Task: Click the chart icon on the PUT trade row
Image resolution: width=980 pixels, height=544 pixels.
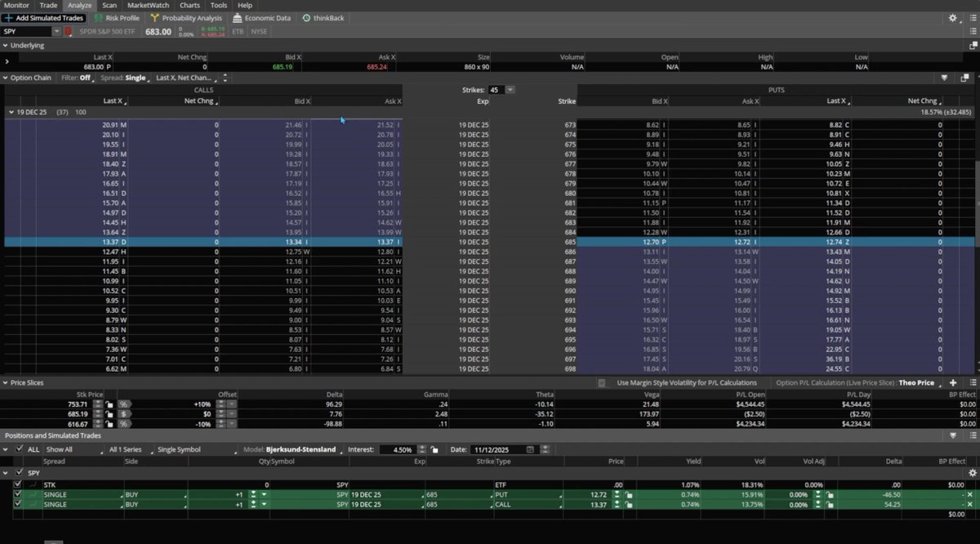Action: pyautogui.click(x=33, y=494)
